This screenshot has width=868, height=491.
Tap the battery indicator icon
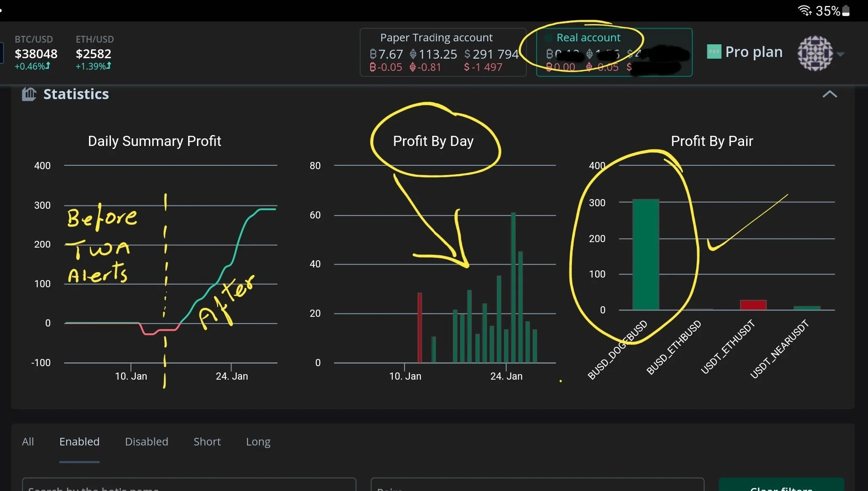point(846,11)
